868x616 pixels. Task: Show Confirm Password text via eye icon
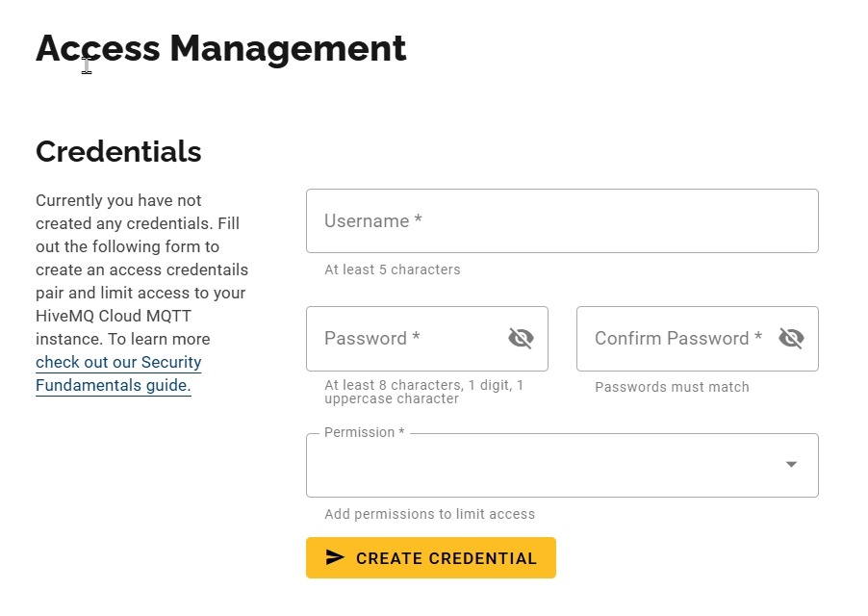[791, 338]
